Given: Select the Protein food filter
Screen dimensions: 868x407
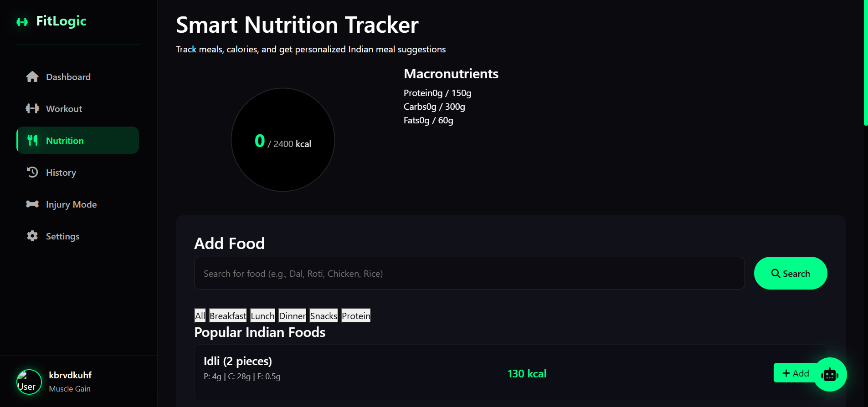Looking at the screenshot, I should click(x=356, y=315).
